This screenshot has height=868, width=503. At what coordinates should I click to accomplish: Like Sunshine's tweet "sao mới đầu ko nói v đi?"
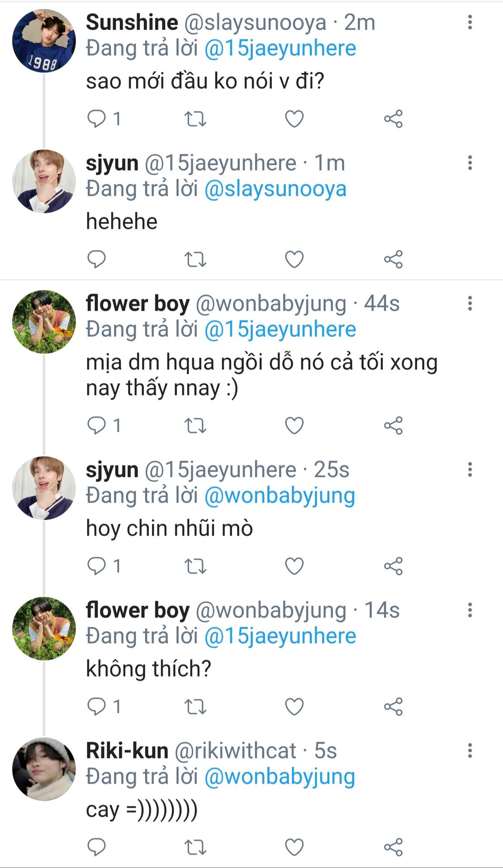click(x=294, y=119)
